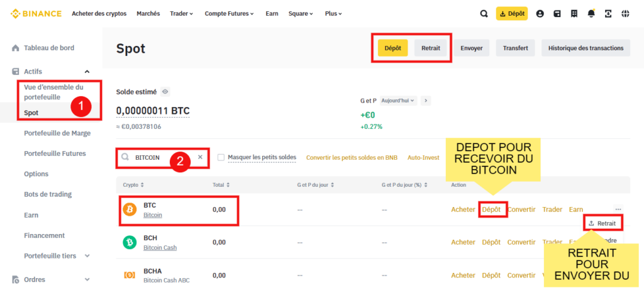Click Convertir les petits soldes en BNB
The image size is (644, 290).
click(x=352, y=158)
